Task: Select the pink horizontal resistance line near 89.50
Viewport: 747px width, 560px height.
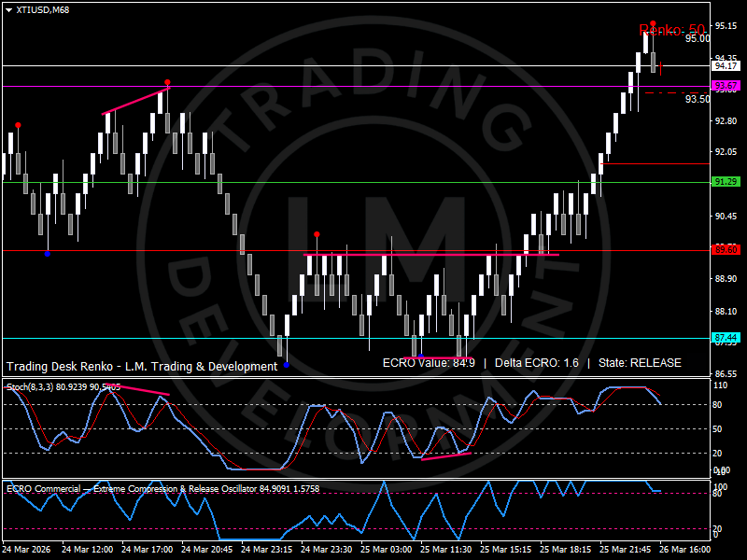Action: click(431, 255)
